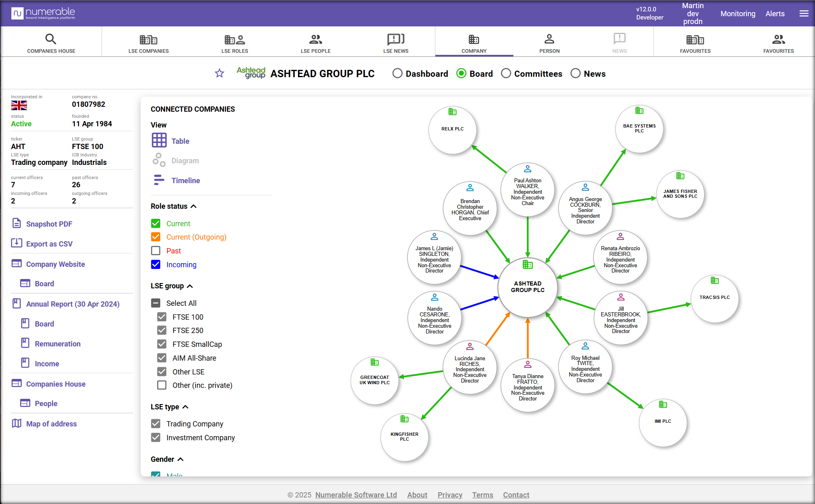Collapse the Gender section
This screenshot has height=504, width=815.
pos(180,459)
